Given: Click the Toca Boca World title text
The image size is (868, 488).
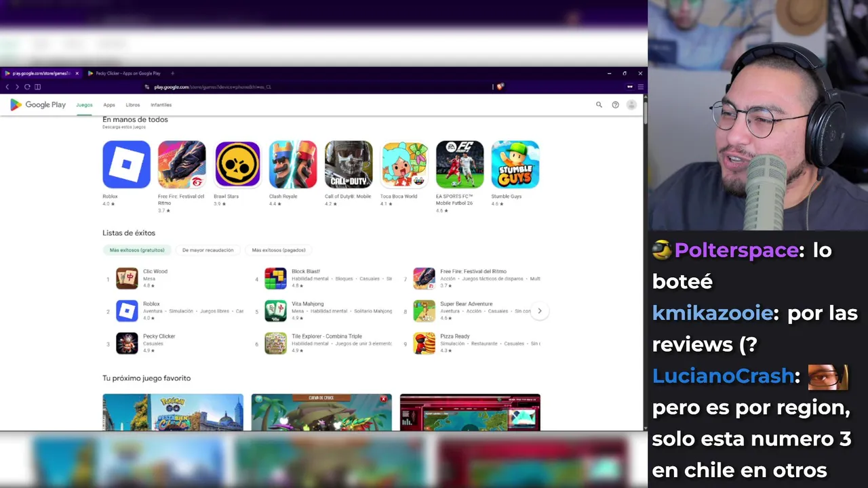Looking at the screenshot, I should pyautogui.click(x=399, y=197).
